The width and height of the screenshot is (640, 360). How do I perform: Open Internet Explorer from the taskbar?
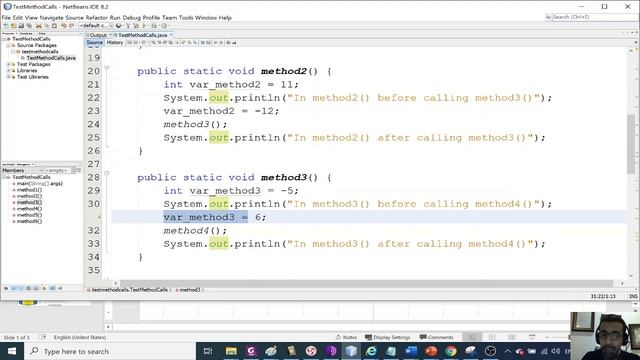pos(371,351)
